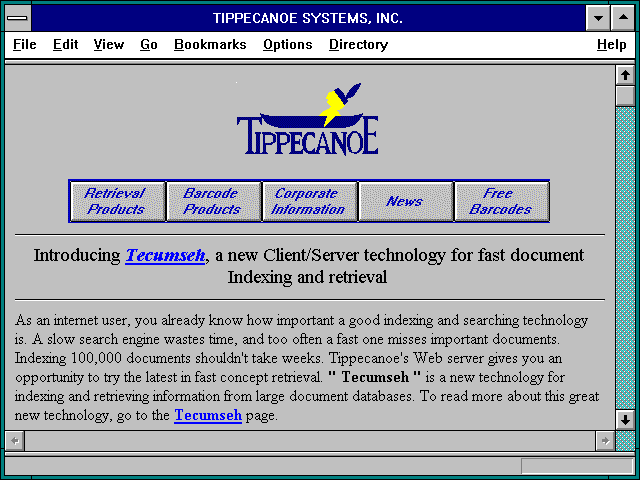Open the Help menu
The width and height of the screenshot is (640, 480).
pyautogui.click(x=611, y=44)
